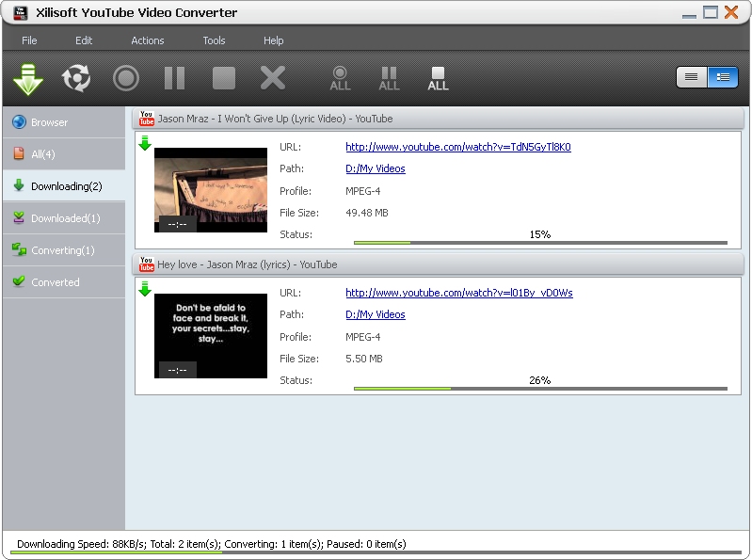Image resolution: width=752 pixels, height=560 pixels.
Task: Open the Tools menu
Action: pos(214,40)
